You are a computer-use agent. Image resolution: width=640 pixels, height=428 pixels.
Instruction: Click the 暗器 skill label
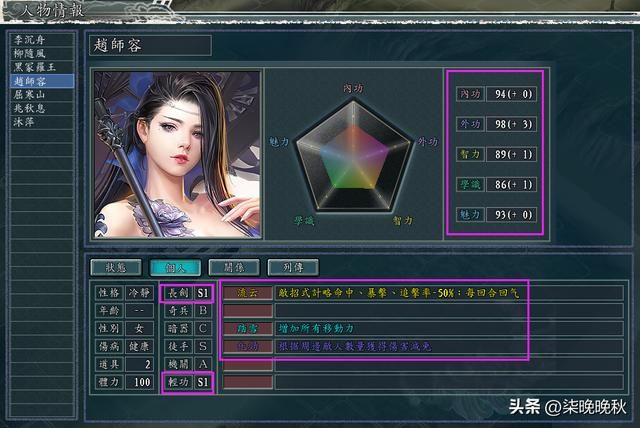tap(178, 329)
